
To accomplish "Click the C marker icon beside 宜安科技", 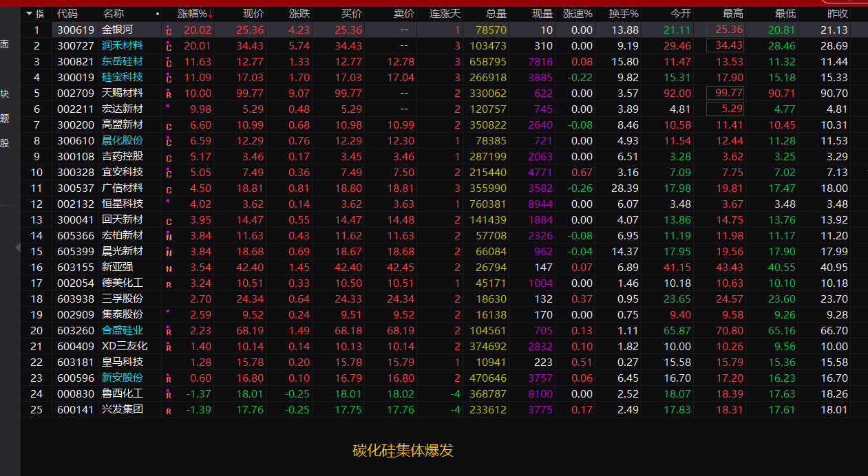I will 169,173.
